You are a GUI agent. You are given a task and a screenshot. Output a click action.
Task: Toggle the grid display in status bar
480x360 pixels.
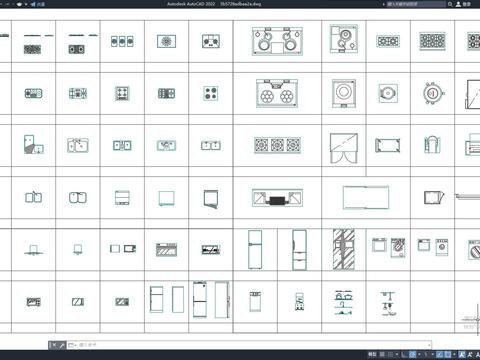[382, 354]
